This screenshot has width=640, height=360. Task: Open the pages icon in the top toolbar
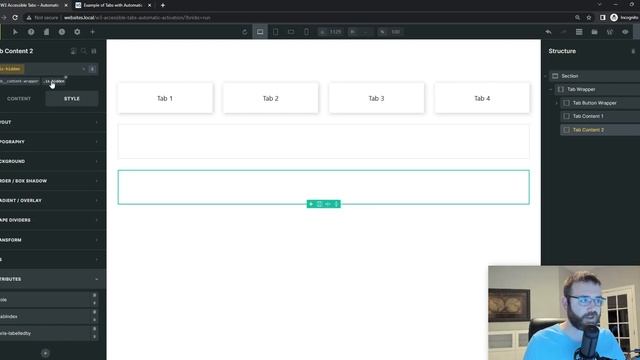click(x=46, y=32)
